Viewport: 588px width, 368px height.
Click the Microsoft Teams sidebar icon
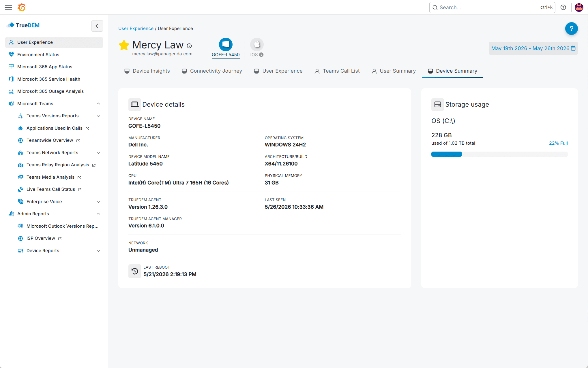tap(11, 103)
